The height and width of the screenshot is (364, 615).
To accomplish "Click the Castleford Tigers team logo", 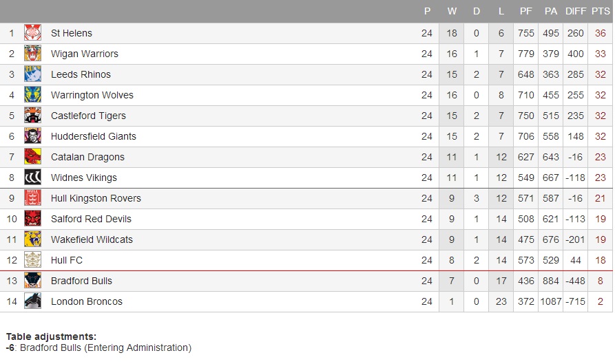I will pos(32,116).
